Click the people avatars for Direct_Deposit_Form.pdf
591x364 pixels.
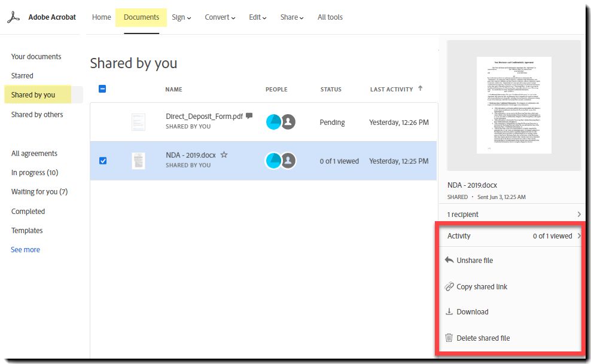point(281,122)
